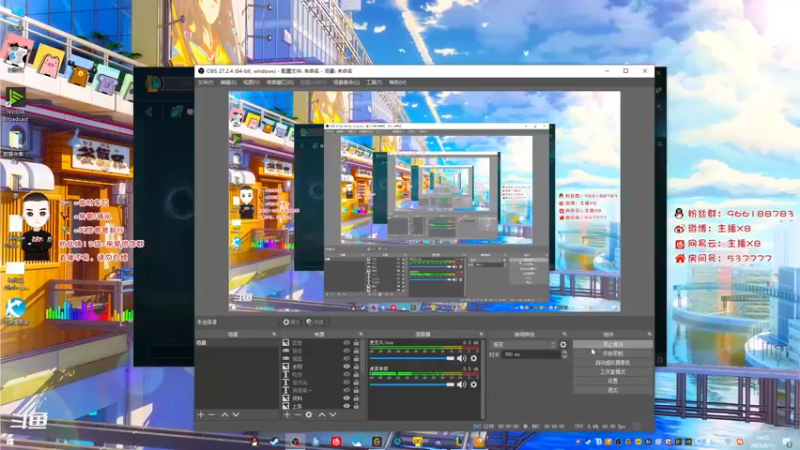Click the 300 ms duration field
This screenshot has width=800, height=450.
pos(531,354)
